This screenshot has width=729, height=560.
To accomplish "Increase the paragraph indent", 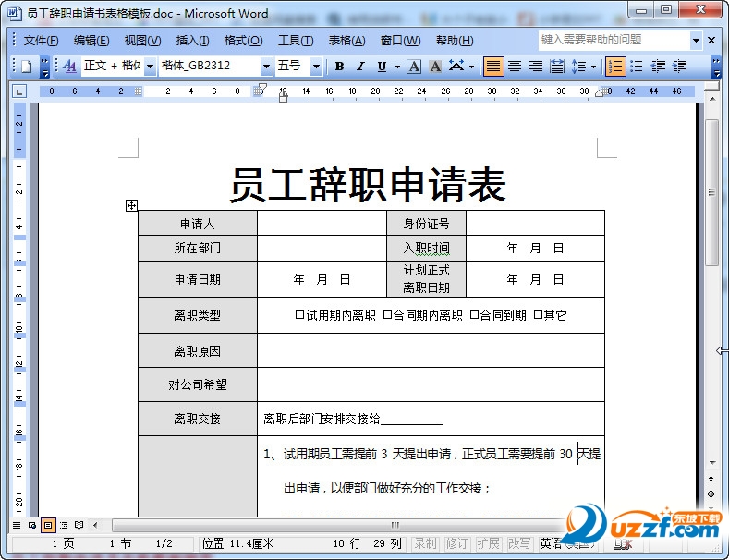I will pos(679,67).
